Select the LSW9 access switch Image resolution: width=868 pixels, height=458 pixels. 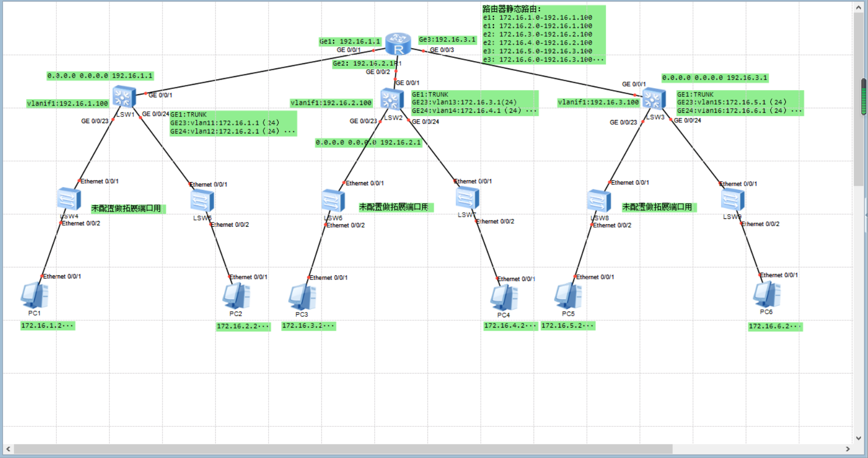732,200
